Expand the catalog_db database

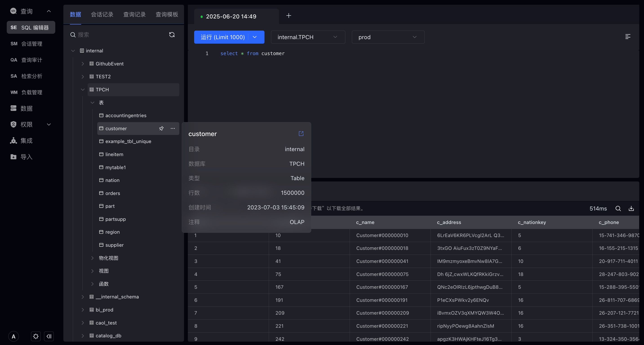[x=83, y=336]
